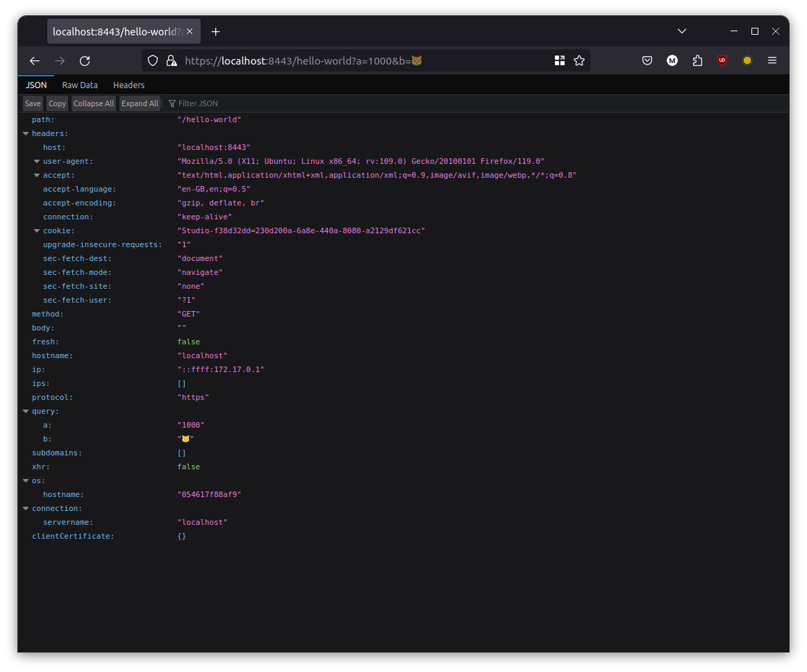Reload the current page
This screenshot has height=672, width=807.
coord(84,61)
